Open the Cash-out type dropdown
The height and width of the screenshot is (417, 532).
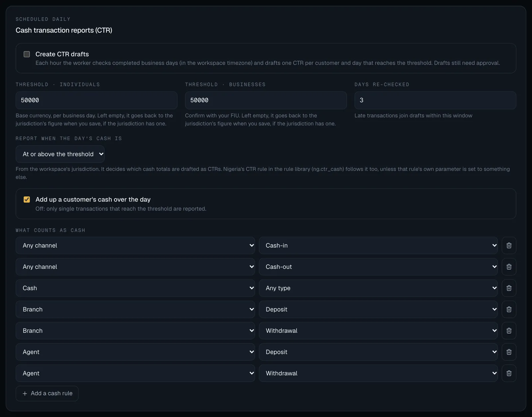pyautogui.click(x=378, y=267)
